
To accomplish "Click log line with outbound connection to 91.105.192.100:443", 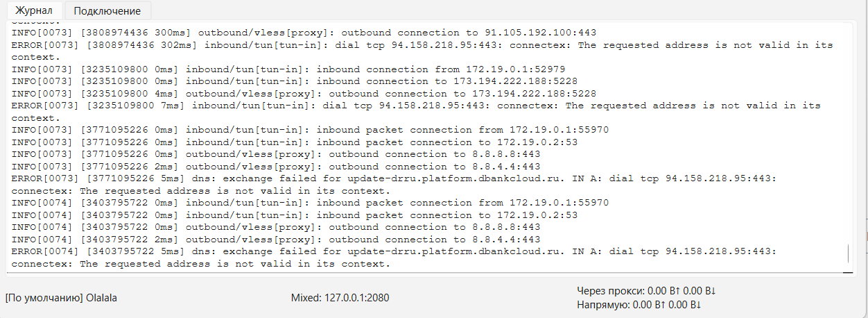I will click(304, 33).
